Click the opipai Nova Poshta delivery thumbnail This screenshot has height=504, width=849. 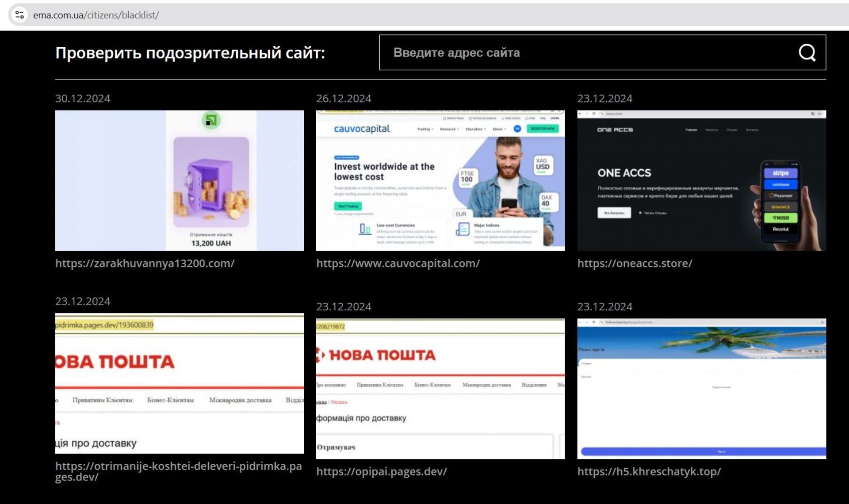pos(440,389)
